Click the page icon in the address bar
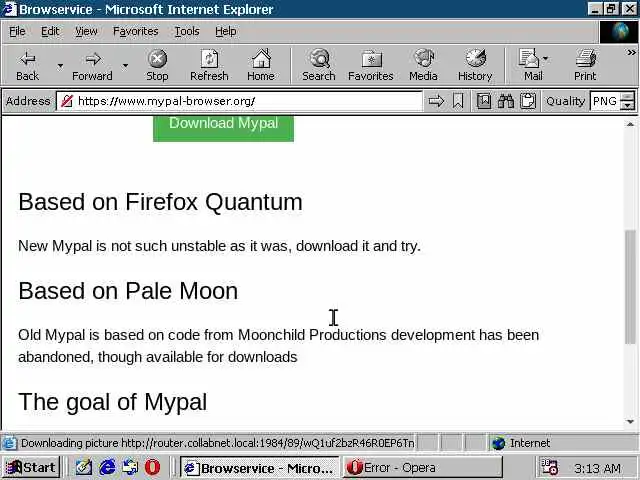This screenshot has height=480, width=640. [67, 101]
